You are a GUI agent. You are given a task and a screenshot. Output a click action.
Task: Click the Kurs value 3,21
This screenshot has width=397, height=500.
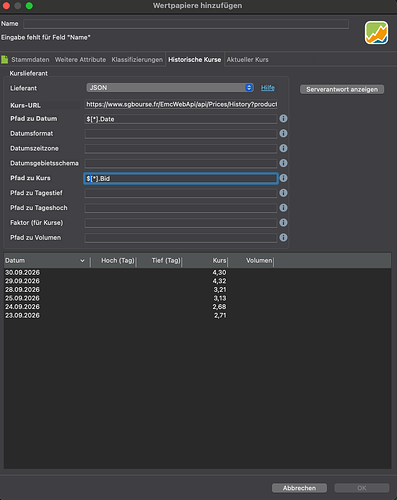(220, 290)
